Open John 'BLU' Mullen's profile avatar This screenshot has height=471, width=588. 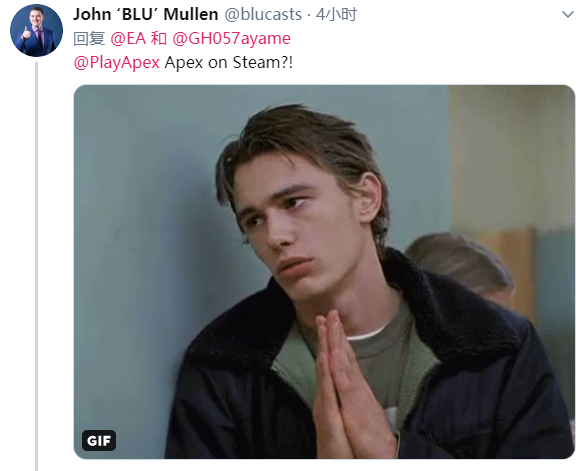click(36, 30)
